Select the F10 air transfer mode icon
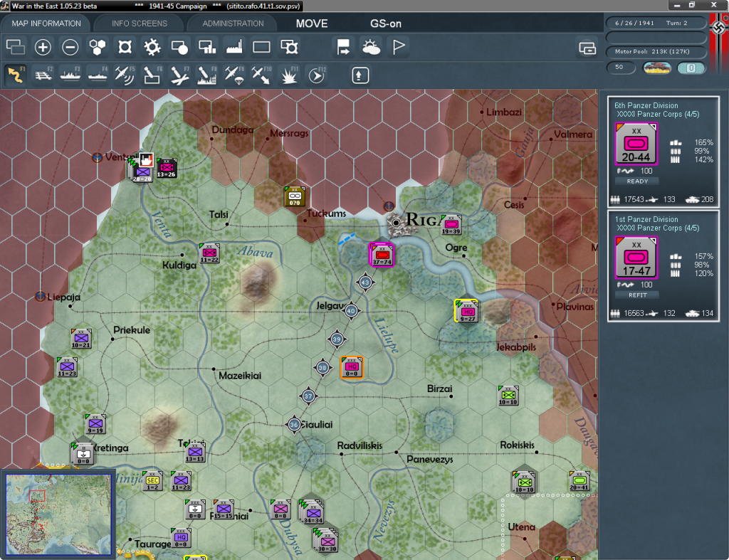The image size is (729, 560). coord(261,75)
